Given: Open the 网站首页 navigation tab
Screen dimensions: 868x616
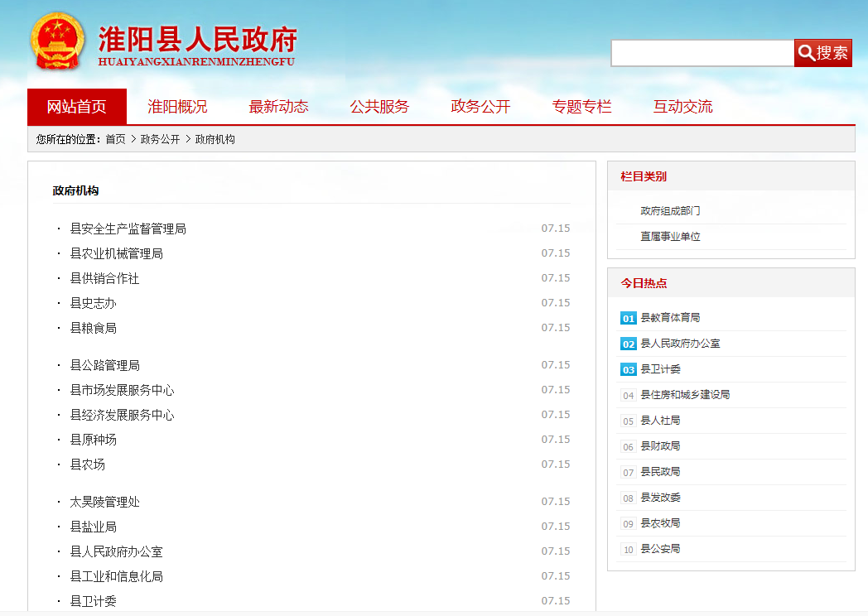Looking at the screenshot, I should pos(77,107).
